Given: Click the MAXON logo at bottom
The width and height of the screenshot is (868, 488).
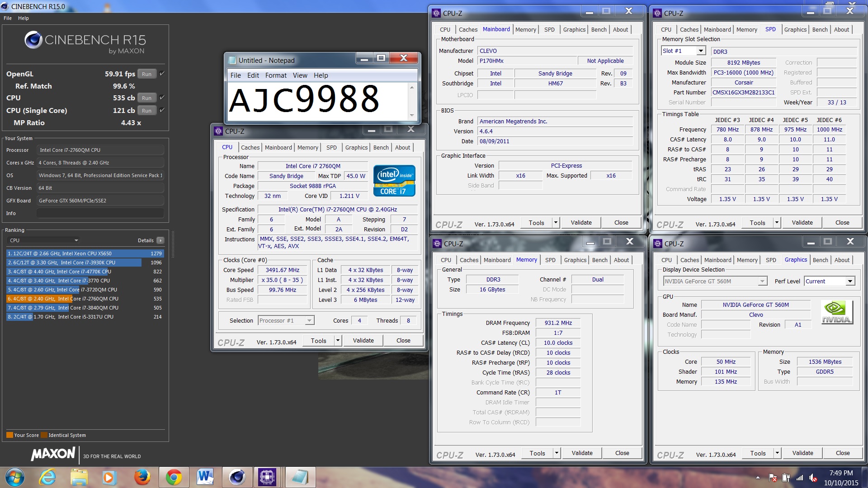Looking at the screenshot, I should pos(53,454).
